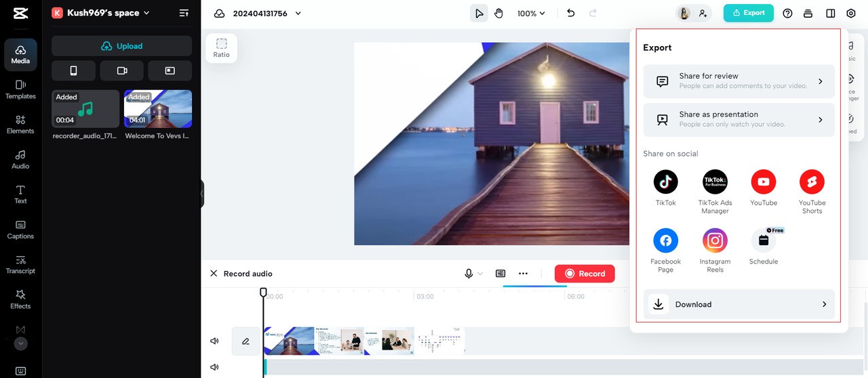868x378 pixels.
Task: Open the canvas Ratio tool
Action: click(222, 48)
